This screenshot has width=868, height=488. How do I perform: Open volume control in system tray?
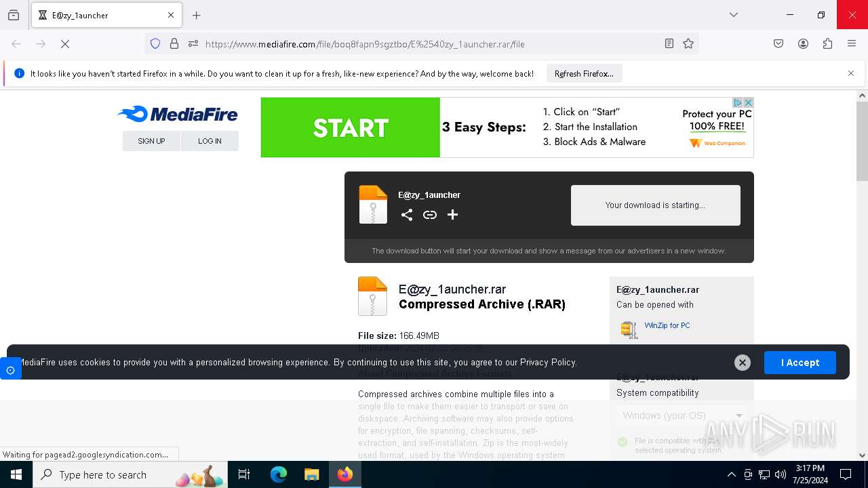click(781, 474)
